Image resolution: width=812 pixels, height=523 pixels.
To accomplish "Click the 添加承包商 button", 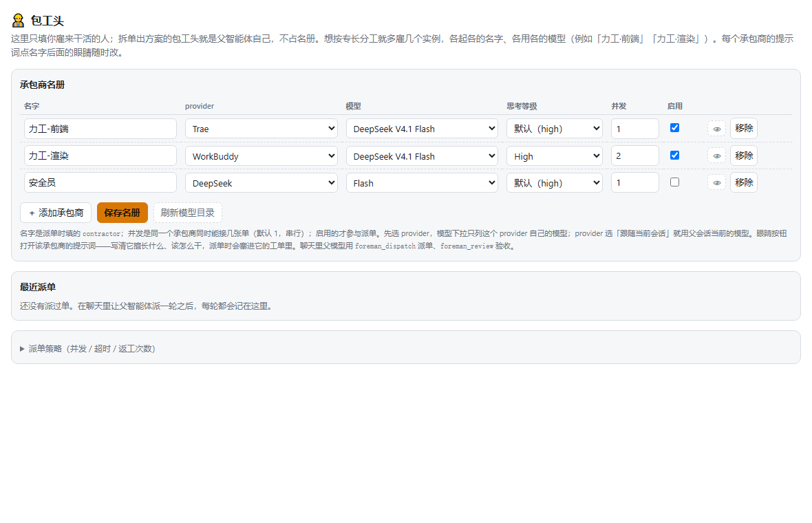I will click(56, 213).
